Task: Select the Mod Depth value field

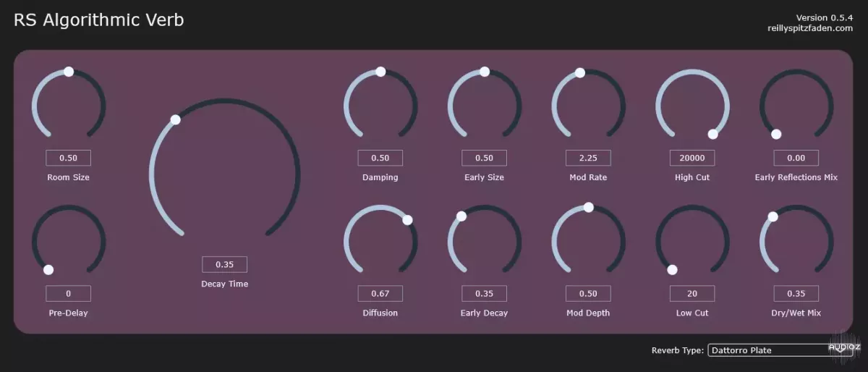Action: [x=588, y=294]
